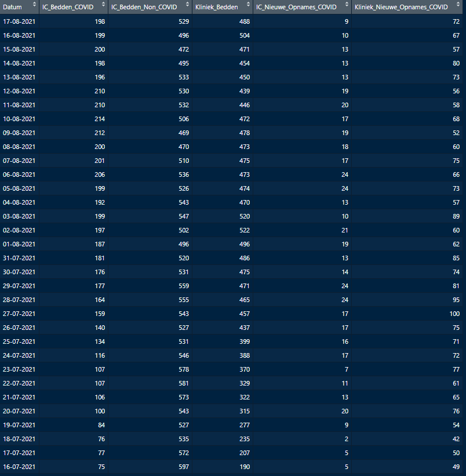Viewport: 466px width, 476px height.
Task: Click the IC_Bedden_Non_COVID value 559
Action: tap(184, 286)
